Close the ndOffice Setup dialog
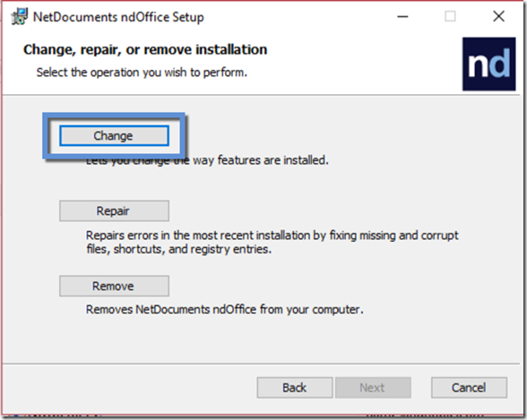The image size is (527, 420). (x=498, y=16)
